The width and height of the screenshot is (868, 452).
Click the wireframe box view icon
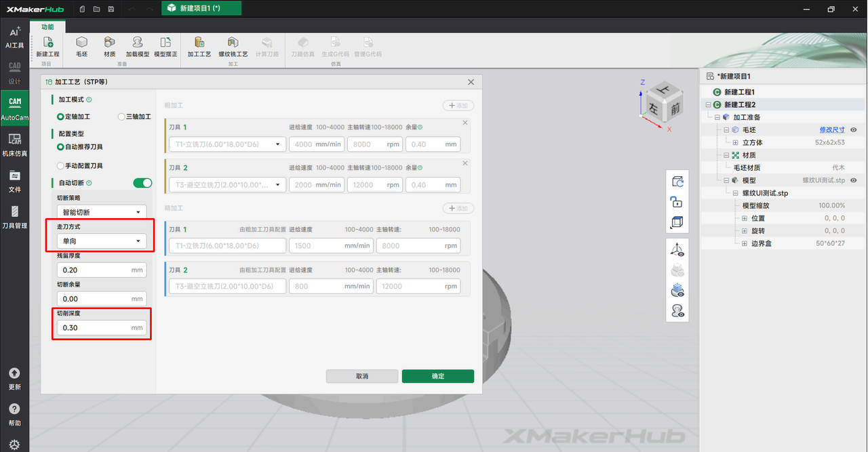[x=677, y=222]
